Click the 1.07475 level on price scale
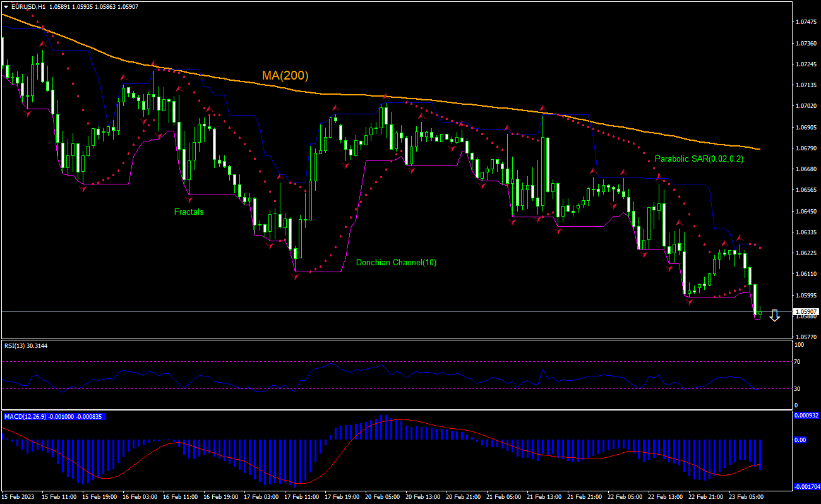 click(x=805, y=22)
